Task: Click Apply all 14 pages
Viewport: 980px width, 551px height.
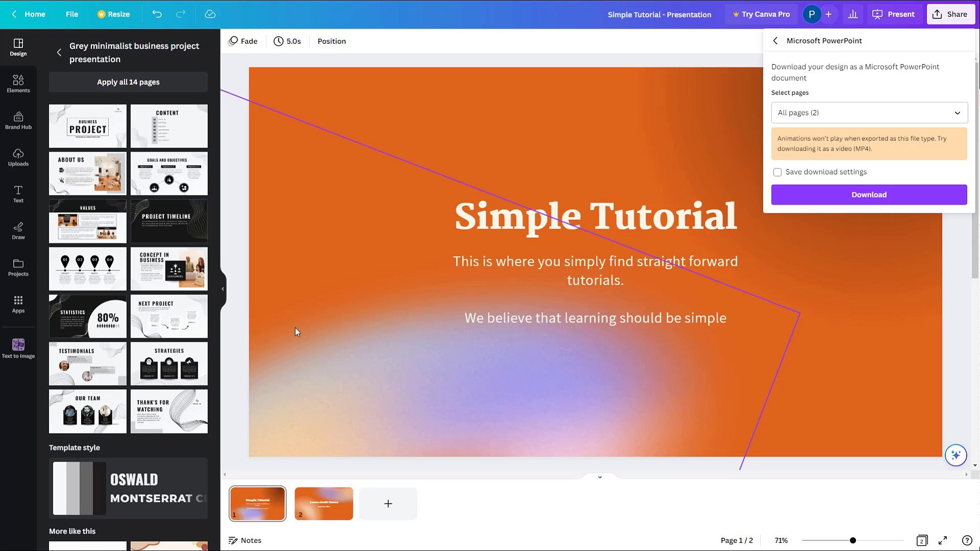Action: (128, 82)
